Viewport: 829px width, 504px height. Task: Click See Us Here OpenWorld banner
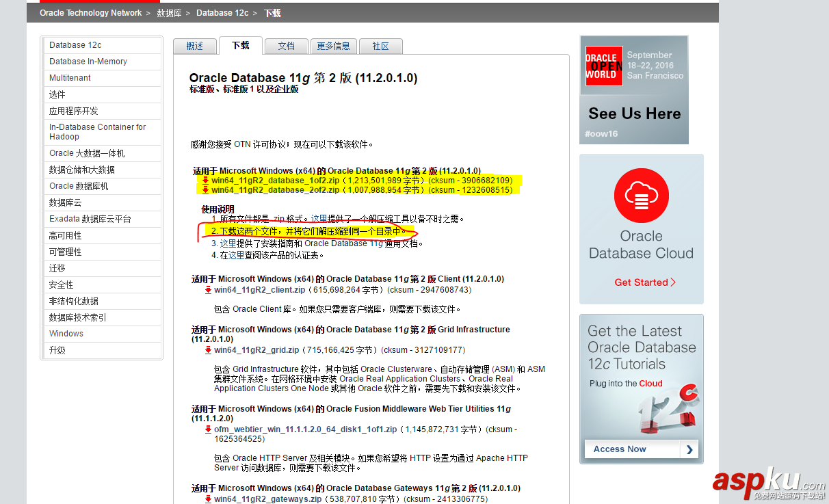pos(634,90)
